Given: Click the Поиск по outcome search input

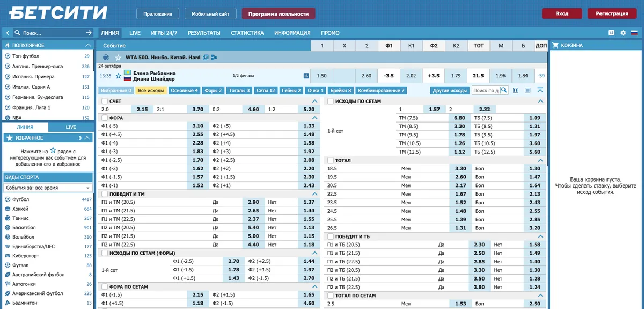Looking at the screenshot, I should (x=486, y=90).
